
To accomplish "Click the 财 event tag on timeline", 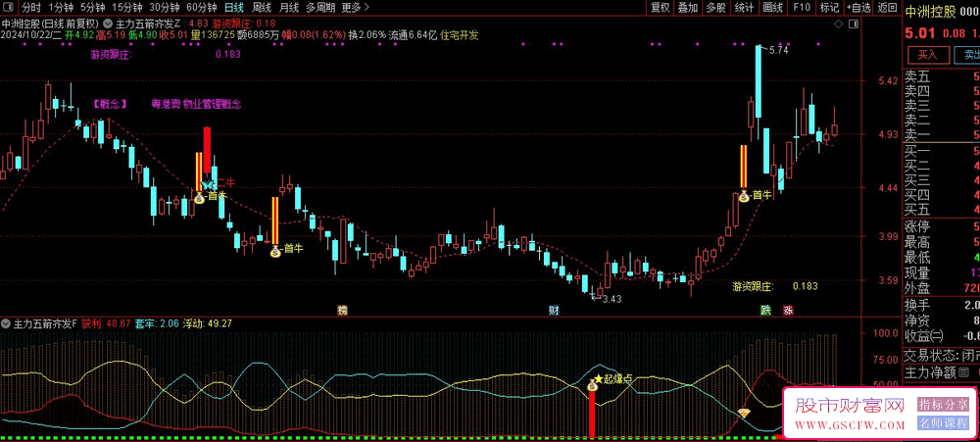I will [553, 310].
